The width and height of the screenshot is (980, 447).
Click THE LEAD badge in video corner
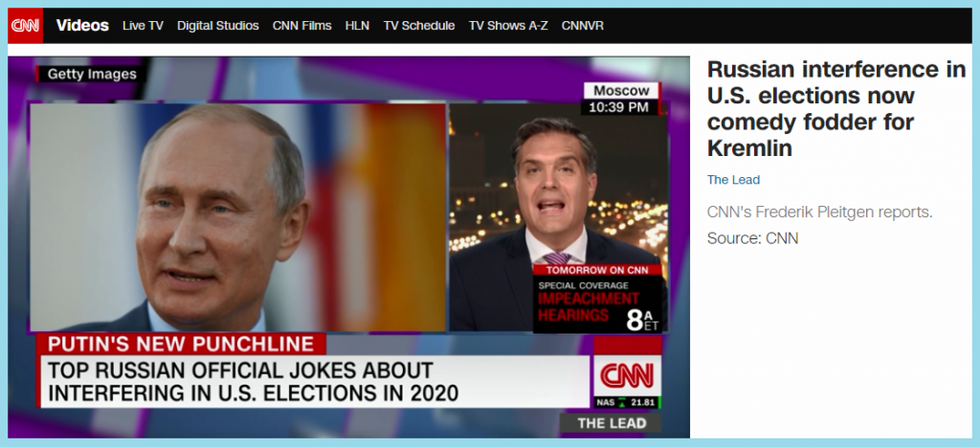point(612,423)
